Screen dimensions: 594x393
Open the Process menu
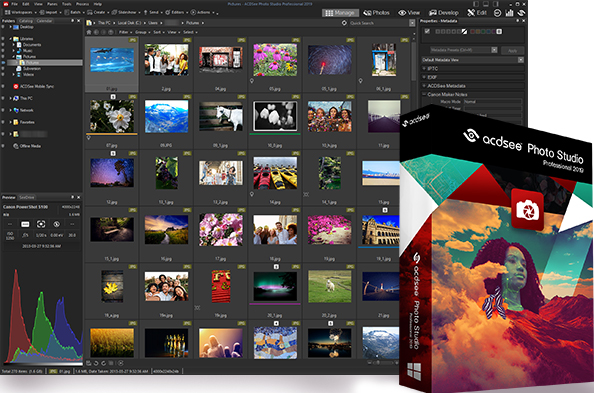(x=83, y=4)
